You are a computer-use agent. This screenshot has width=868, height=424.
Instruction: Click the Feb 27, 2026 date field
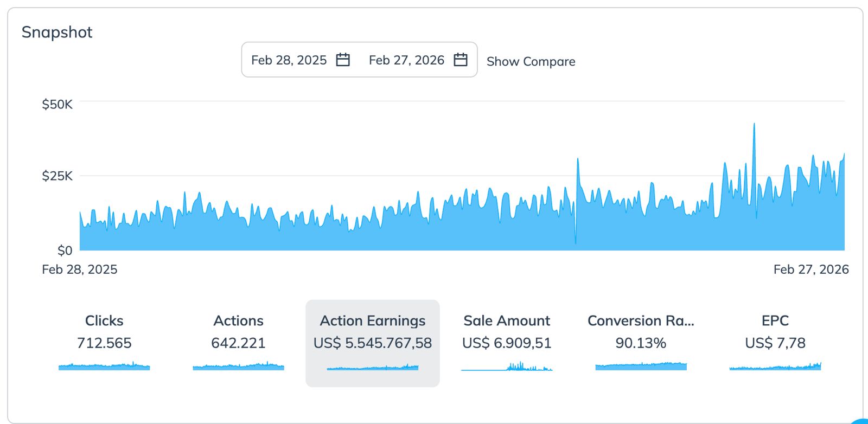[406, 60]
